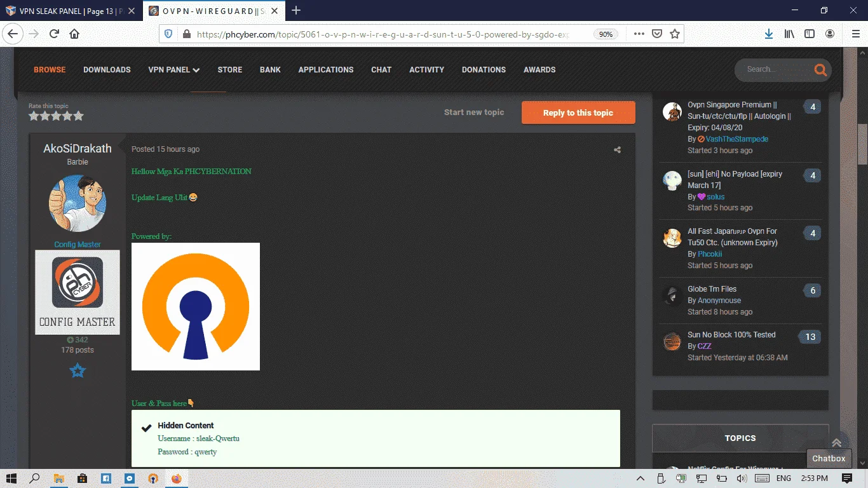This screenshot has height=488, width=868.
Task: Reload the current page
Action: pos(55,34)
